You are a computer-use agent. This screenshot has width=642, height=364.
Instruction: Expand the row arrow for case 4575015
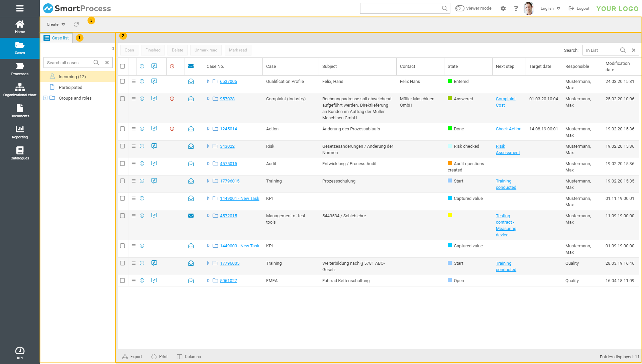[208, 164]
